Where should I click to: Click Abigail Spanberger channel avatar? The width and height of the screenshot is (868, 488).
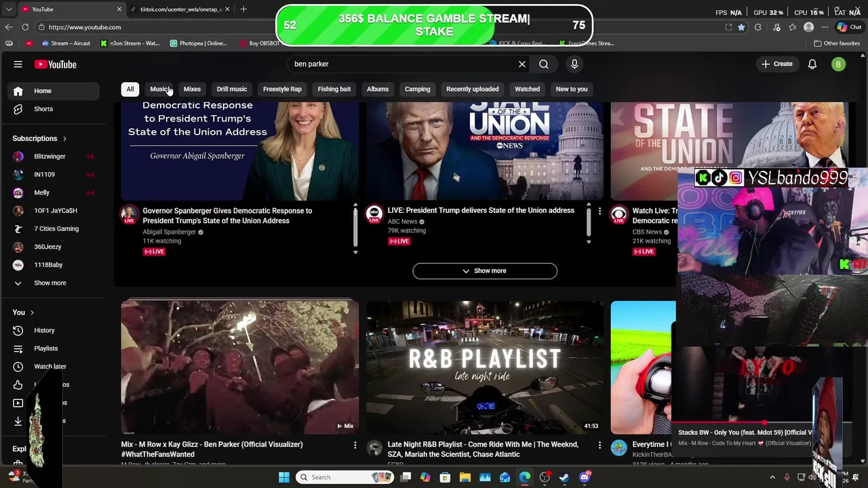point(130,214)
